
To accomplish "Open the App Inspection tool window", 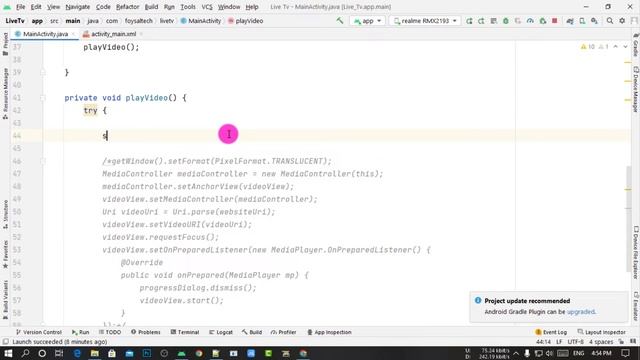I will click(x=329, y=332).
